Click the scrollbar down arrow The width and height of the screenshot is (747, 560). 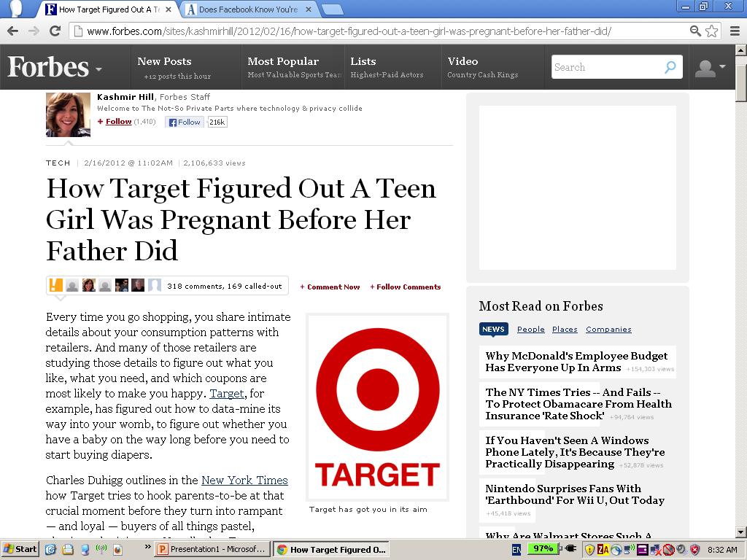point(741,532)
